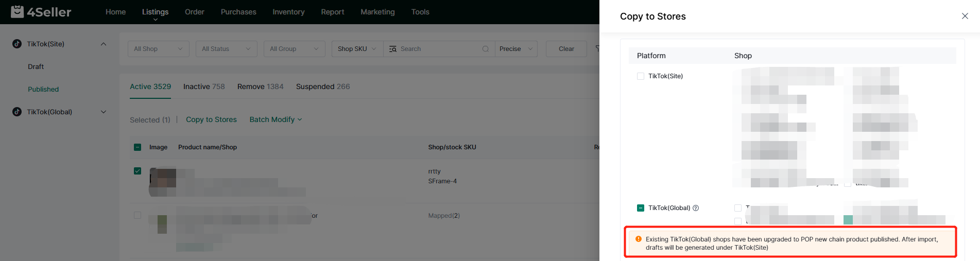Image resolution: width=980 pixels, height=261 pixels.
Task: Open the filter funnel icon next to Clear
Action: (597, 49)
